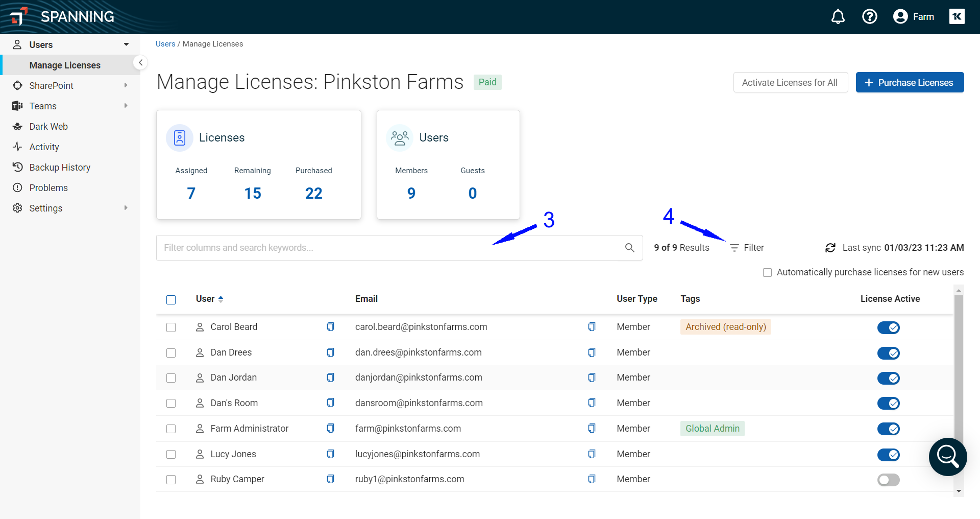Viewport: 980px width, 519px height.
Task: Click the refresh icon next to Last sync
Action: 830,248
